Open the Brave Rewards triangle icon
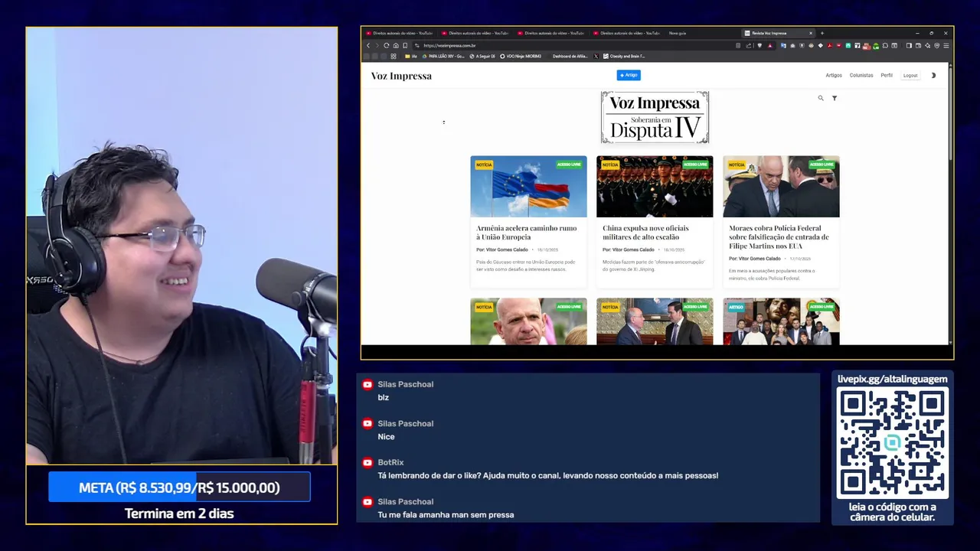The image size is (980, 551). (769, 46)
